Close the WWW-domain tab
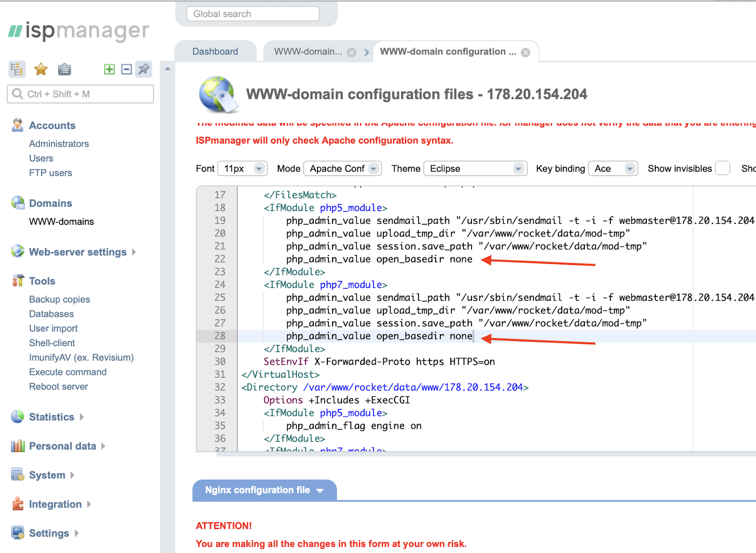Image resolution: width=756 pixels, height=553 pixels. pos(352,52)
